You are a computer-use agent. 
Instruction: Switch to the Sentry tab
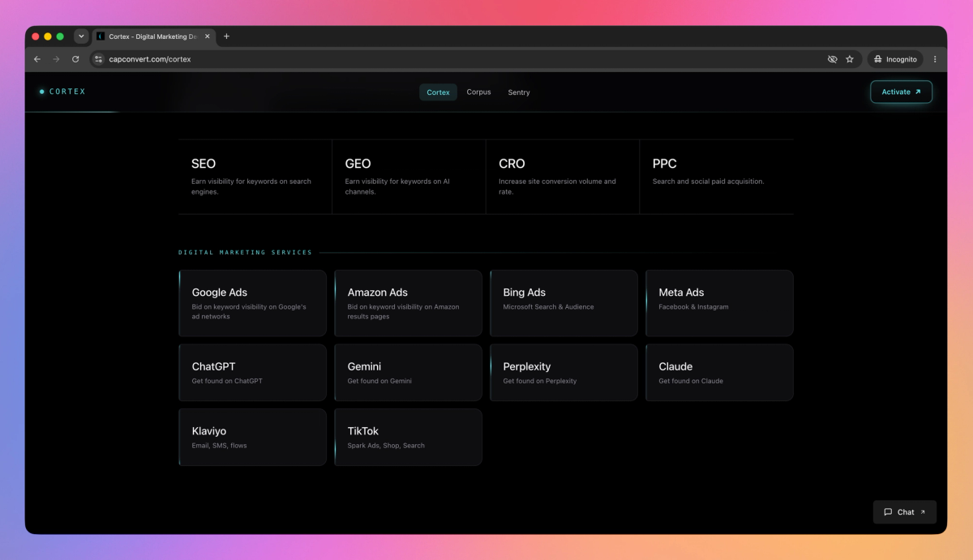519,92
